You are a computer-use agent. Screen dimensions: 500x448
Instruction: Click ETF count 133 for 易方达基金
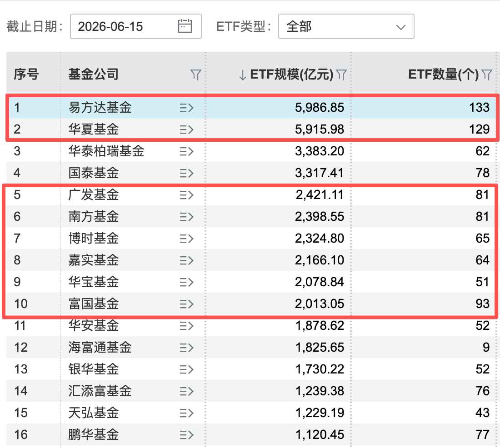[x=479, y=107]
